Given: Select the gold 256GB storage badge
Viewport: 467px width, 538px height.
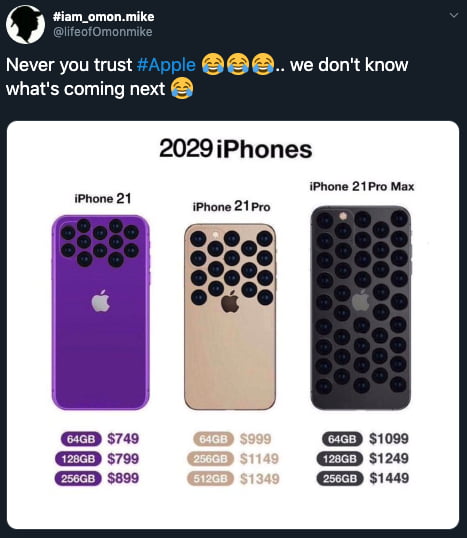Looking at the screenshot, I should (x=210, y=459).
